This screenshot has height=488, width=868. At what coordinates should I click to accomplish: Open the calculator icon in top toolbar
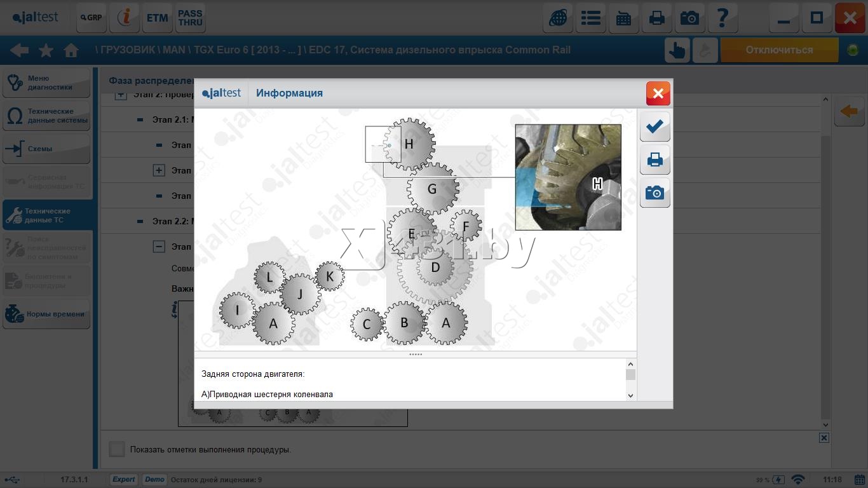(x=624, y=18)
